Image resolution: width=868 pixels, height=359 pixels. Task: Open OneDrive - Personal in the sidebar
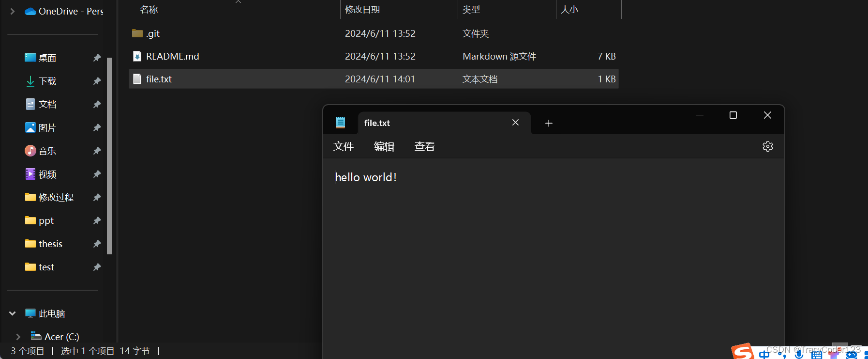click(x=64, y=11)
